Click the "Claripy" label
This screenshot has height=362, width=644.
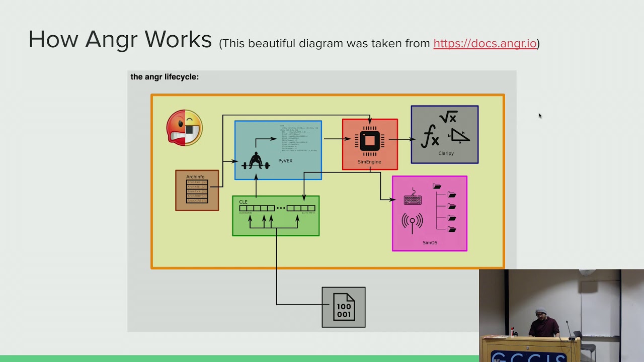pos(446,153)
